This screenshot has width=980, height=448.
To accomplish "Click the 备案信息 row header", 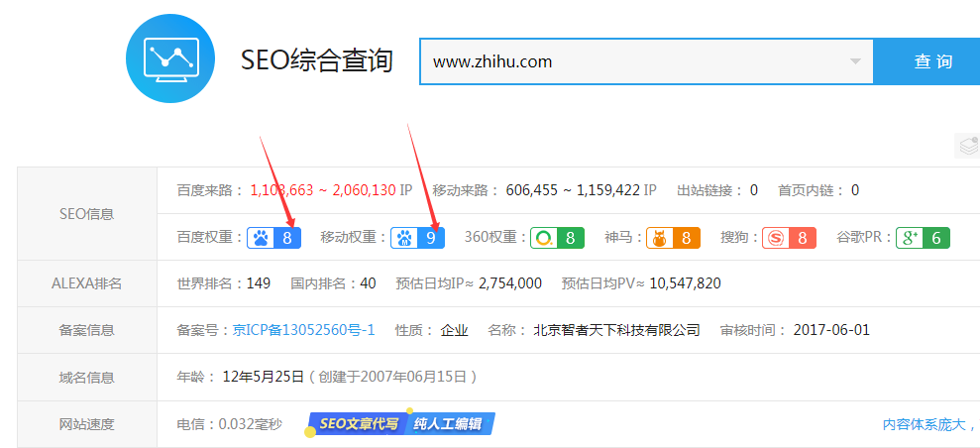I will coord(87,330).
